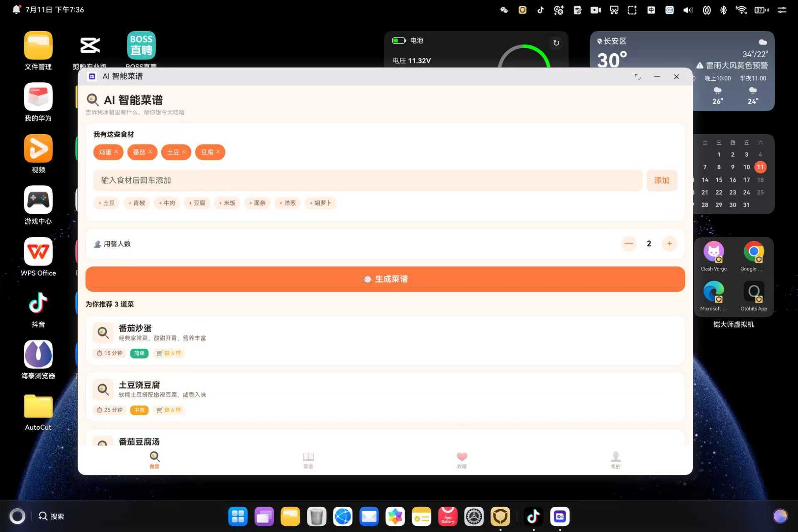Open 抖音 desktop icon

pos(38,308)
